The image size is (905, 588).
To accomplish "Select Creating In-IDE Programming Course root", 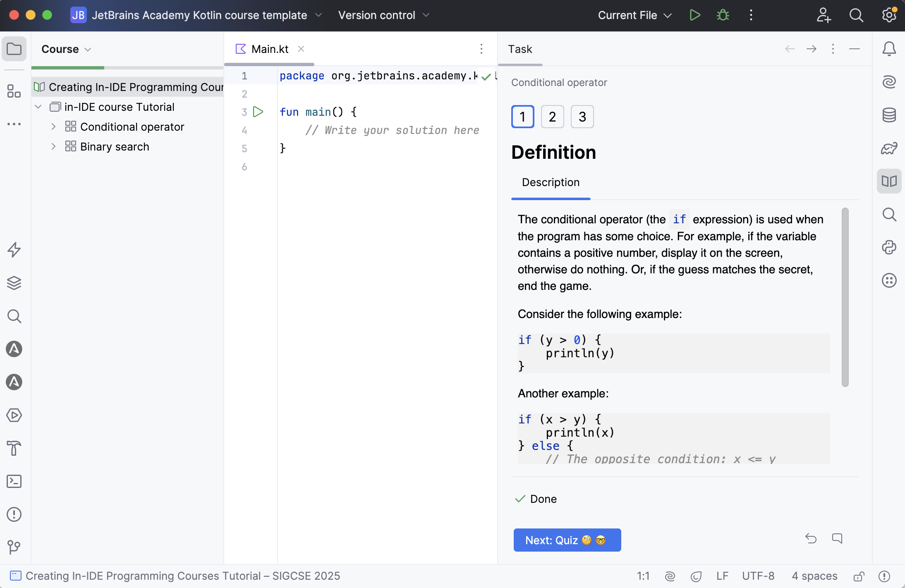I will [x=128, y=87].
